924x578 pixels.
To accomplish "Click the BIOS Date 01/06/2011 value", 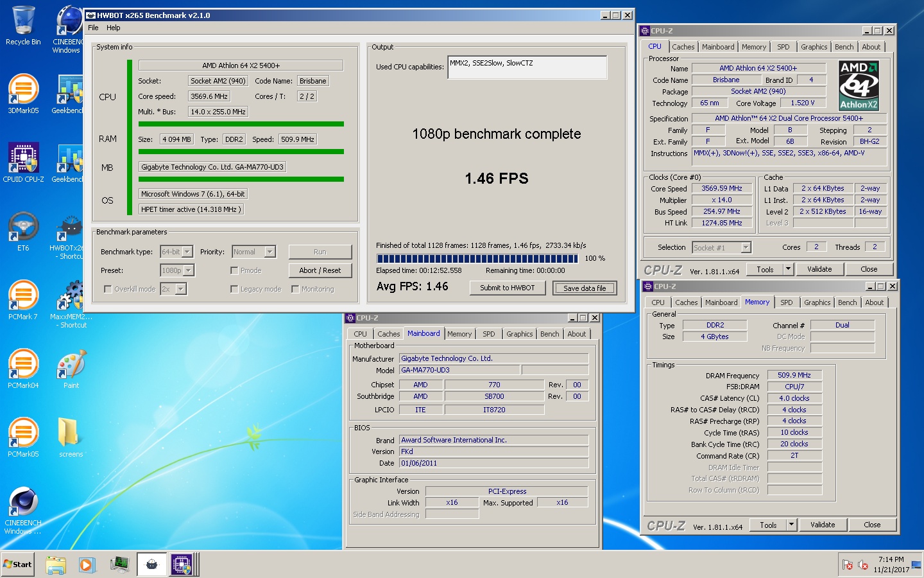I will pos(493,463).
